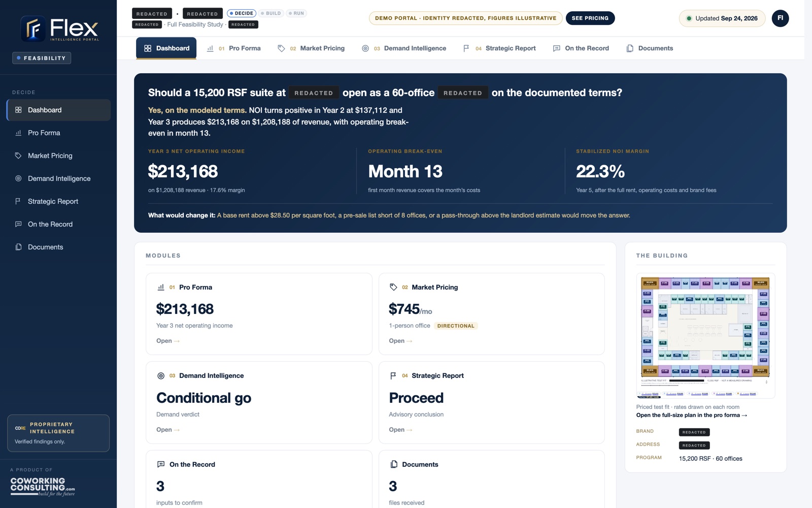Click the Documents module card file icon
This screenshot has height=508, width=812.
tap(394, 464)
